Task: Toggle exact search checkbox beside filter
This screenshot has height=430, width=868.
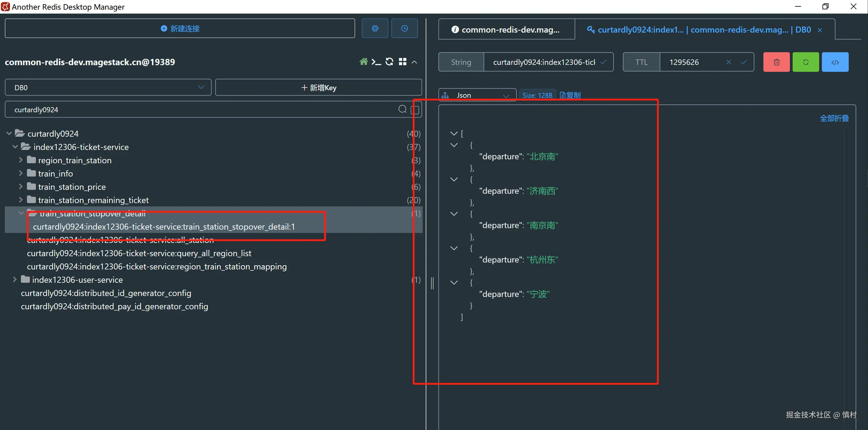Action: [x=415, y=110]
